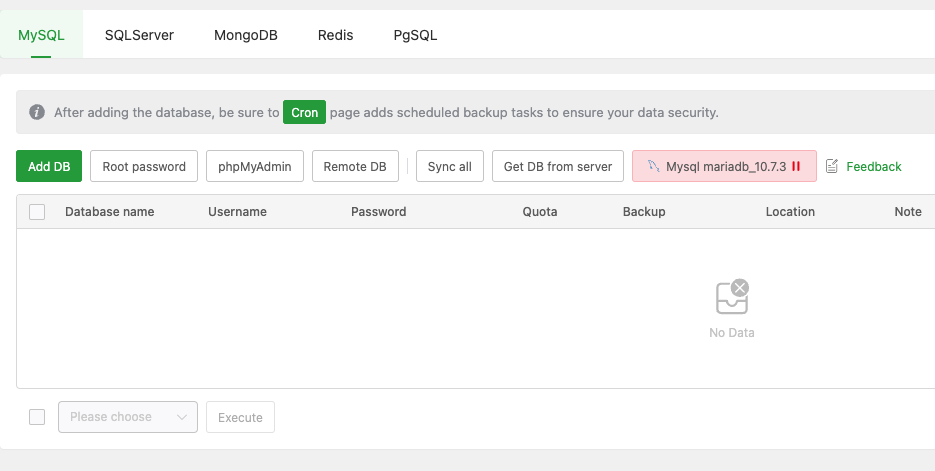Tick the checkbox beside Please choose

[x=37, y=417]
